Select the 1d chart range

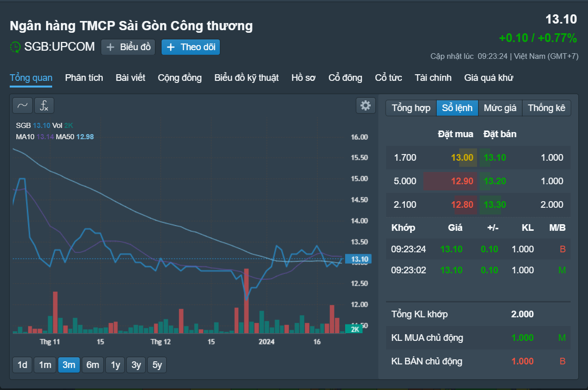click(x=22, y=365)
